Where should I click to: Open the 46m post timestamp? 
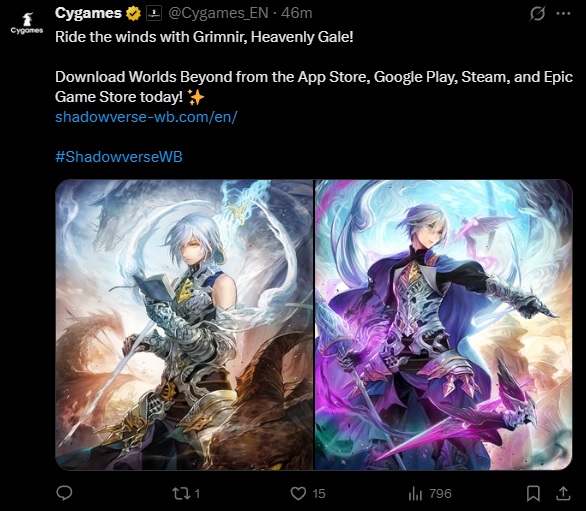tap(297, 13)
